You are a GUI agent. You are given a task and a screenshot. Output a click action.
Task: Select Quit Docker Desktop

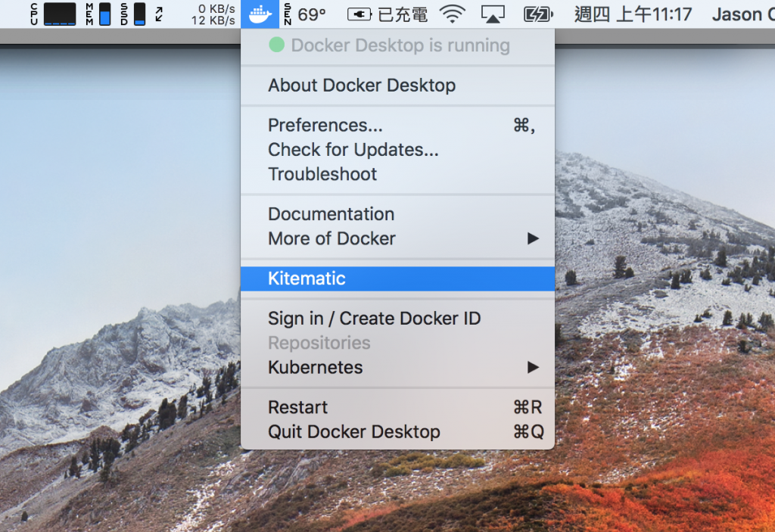397,432
